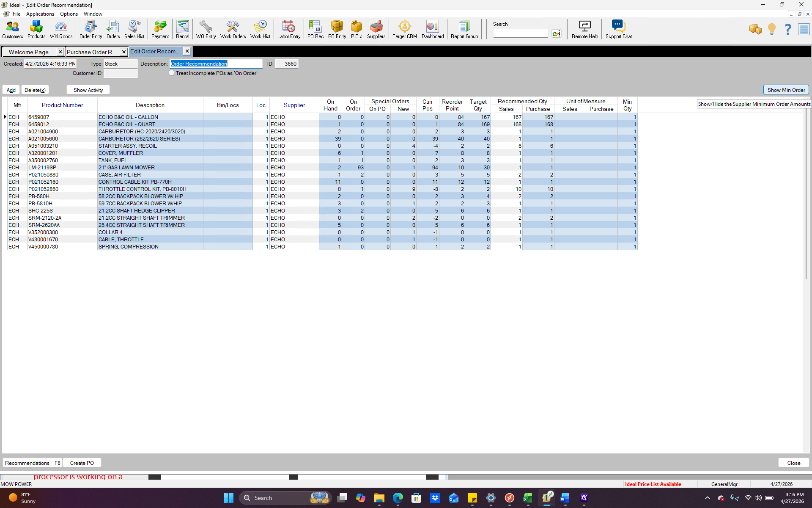
Task: Click the search go icon beside Search field
Action: tap(557, 33)
